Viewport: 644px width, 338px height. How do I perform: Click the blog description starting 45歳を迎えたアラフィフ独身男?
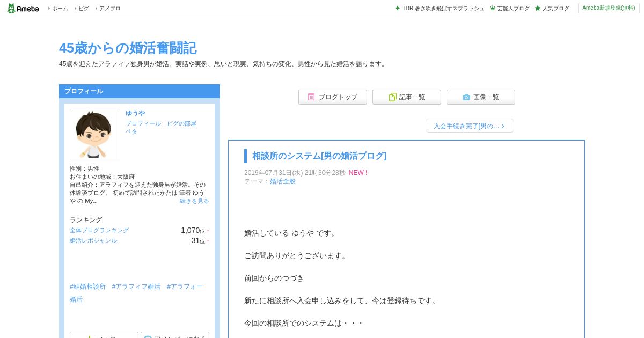pyautogui.click(x=223, y=64)
